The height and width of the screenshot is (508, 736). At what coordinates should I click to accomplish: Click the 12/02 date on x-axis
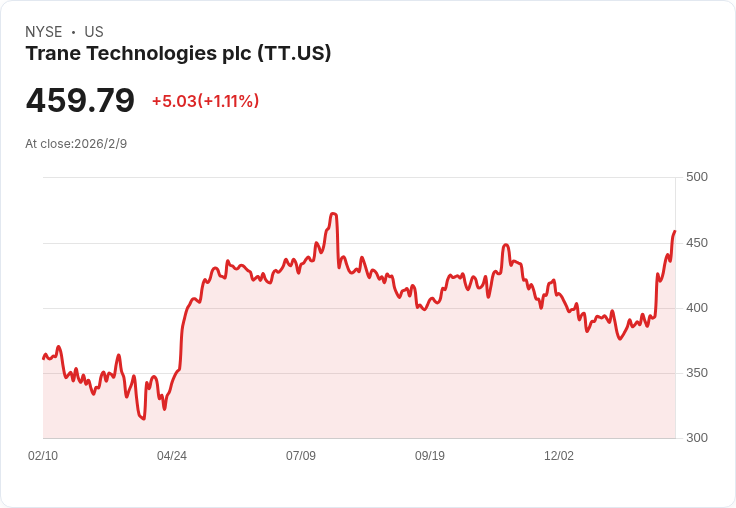[x=559, y=456]
